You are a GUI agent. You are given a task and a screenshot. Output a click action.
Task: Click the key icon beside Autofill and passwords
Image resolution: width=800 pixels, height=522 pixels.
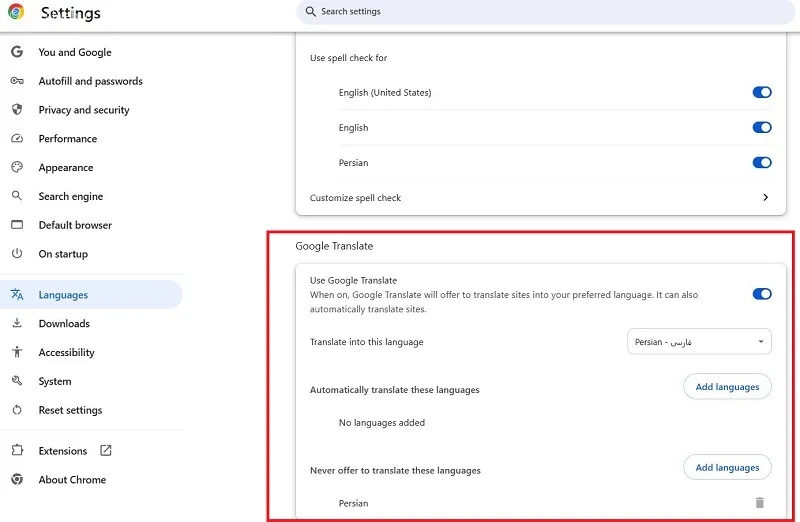coord(17,81)
